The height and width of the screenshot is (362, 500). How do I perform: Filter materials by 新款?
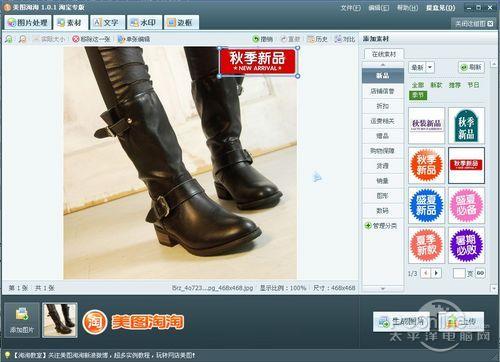point(436,85)
